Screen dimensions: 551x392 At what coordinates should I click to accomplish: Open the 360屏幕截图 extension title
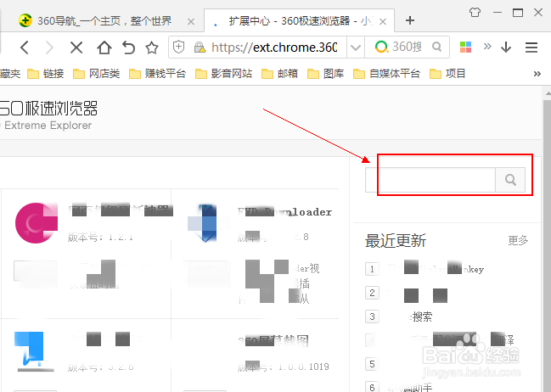[x=273, y=340]
